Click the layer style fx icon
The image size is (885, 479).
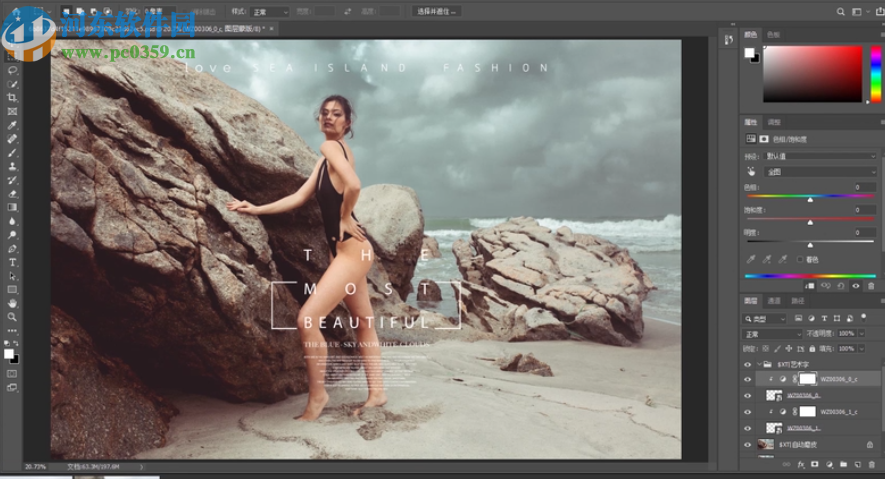(800, 465)
